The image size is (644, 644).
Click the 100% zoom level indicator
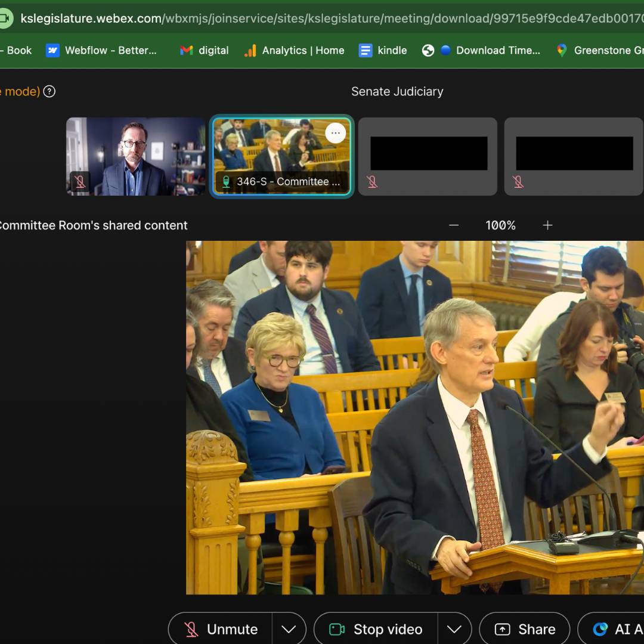click(x=500, y=225)
